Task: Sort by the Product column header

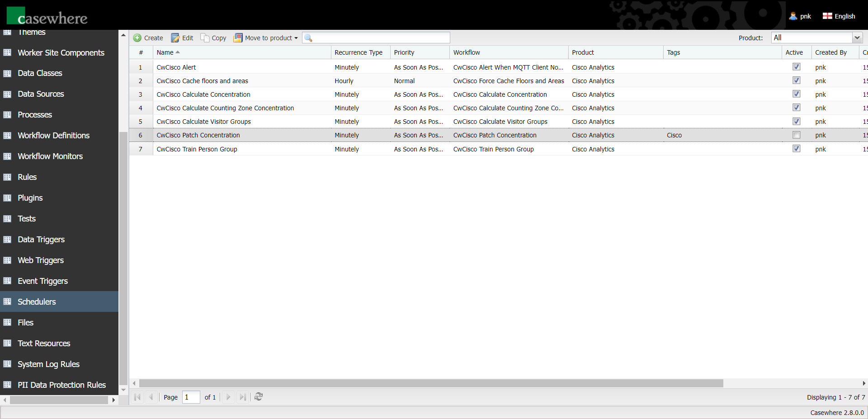Action: (x=616, y=52)
